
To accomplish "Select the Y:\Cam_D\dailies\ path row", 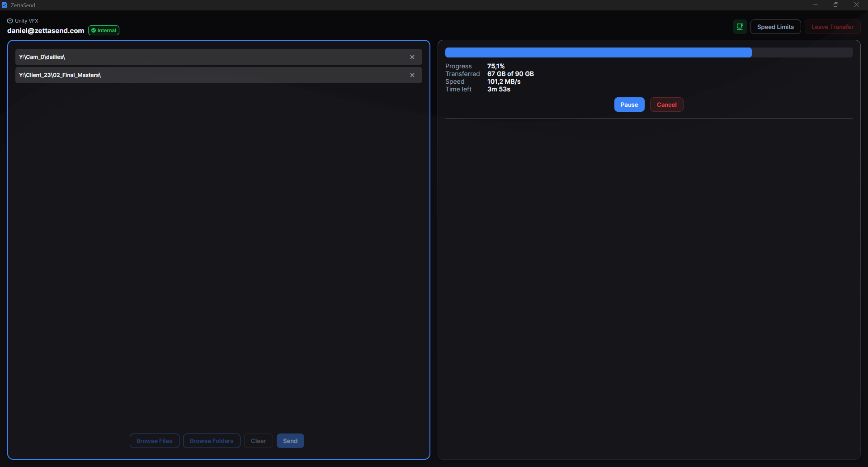I will point(219,57).
